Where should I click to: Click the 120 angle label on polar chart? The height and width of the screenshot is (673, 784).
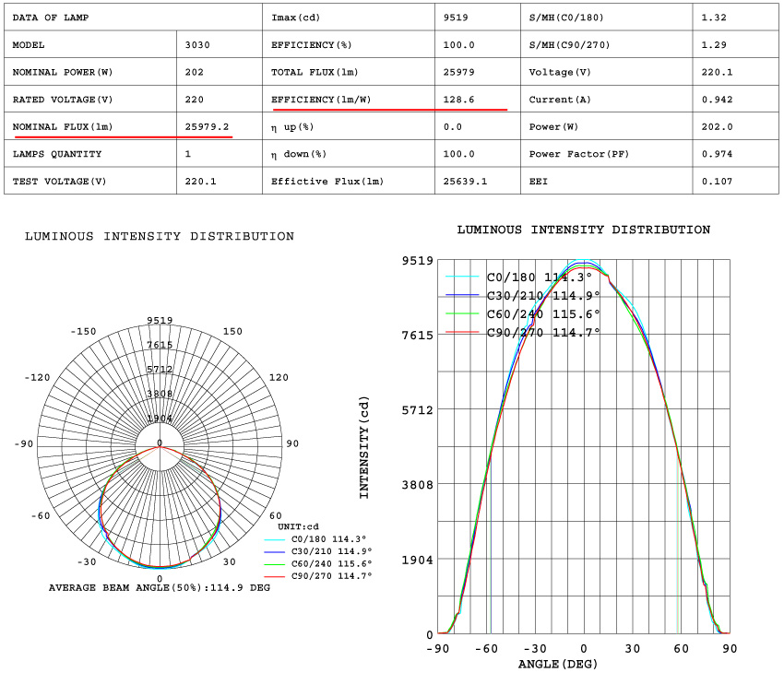[x=279, y=377]
